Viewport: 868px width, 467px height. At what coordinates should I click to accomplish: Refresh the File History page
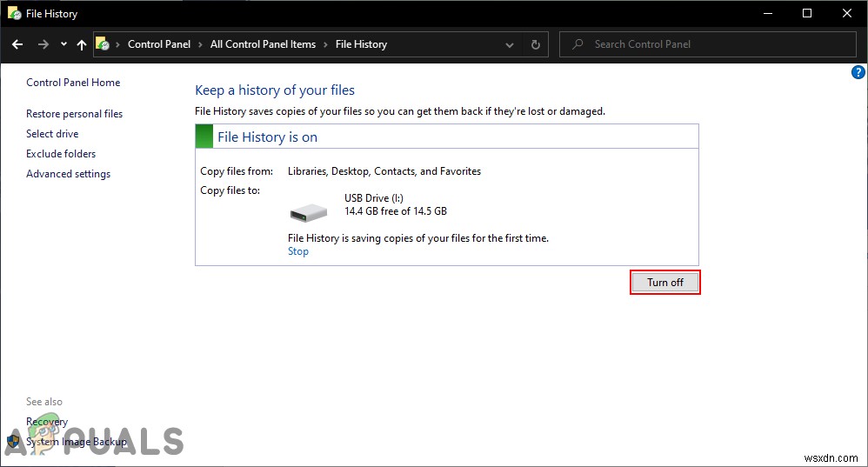tap(535, 45)
